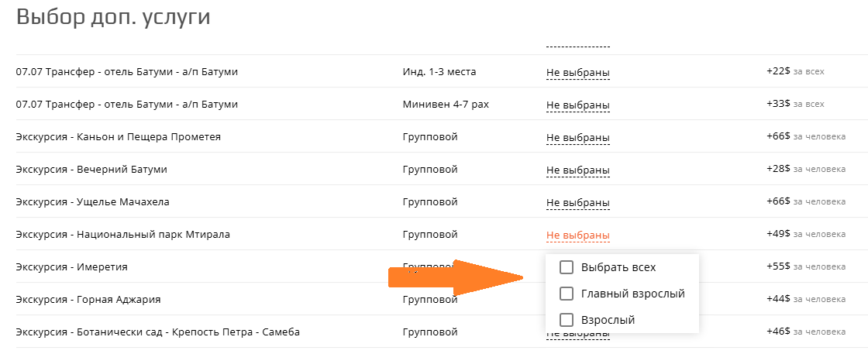Viewport: 868px width, 354px height.
Task: Click the 'Выбор доп. услуги' heading
Action: click(113, 17)
